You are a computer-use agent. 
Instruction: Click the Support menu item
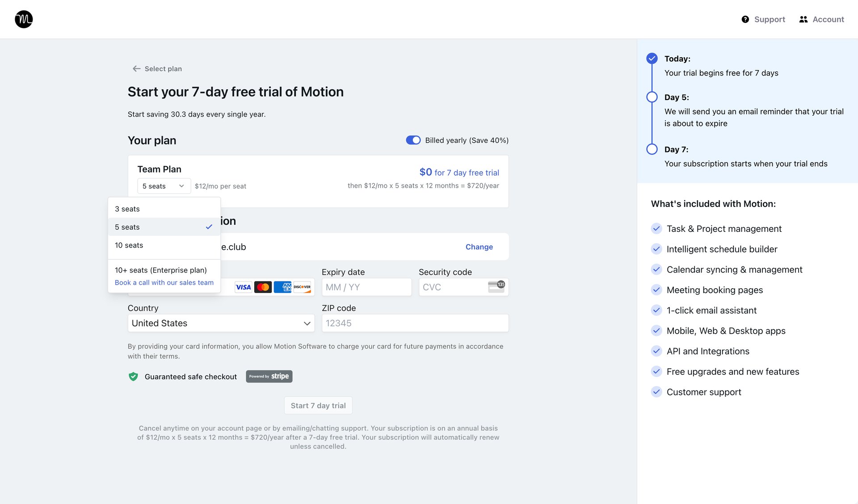(x=770, y=19)
